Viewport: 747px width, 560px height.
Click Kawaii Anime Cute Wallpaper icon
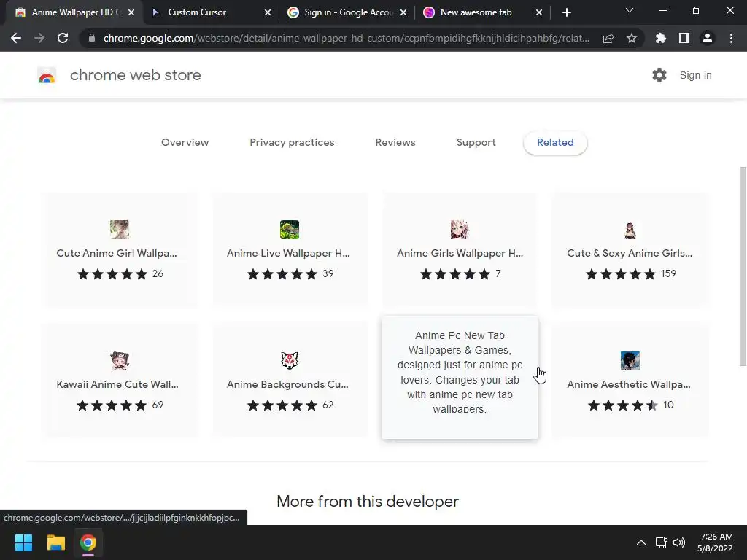tap(120, 360)
